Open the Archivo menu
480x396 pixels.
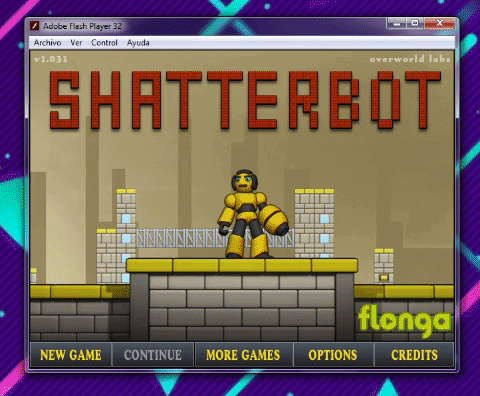point(47,43)
